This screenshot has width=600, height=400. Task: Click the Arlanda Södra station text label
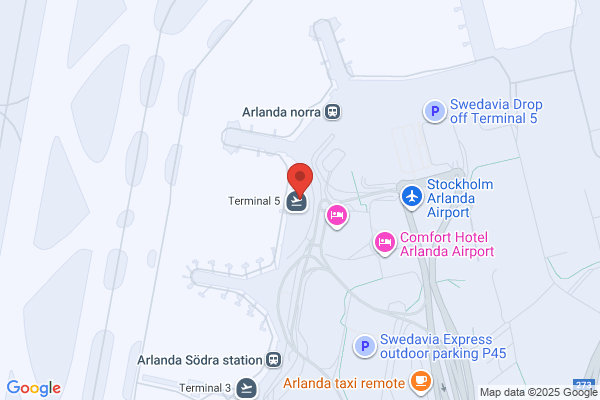pos(200,360)
